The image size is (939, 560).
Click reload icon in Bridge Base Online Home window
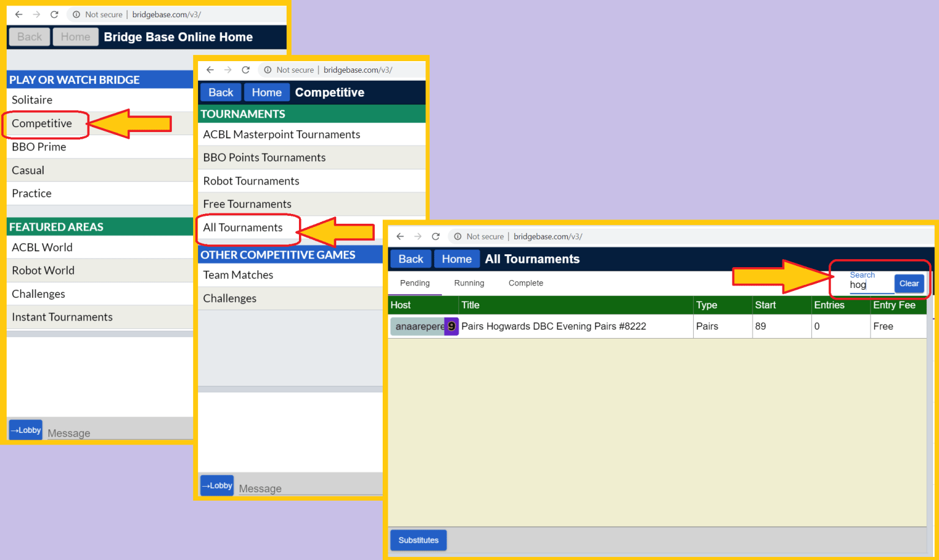coord(54,15)
